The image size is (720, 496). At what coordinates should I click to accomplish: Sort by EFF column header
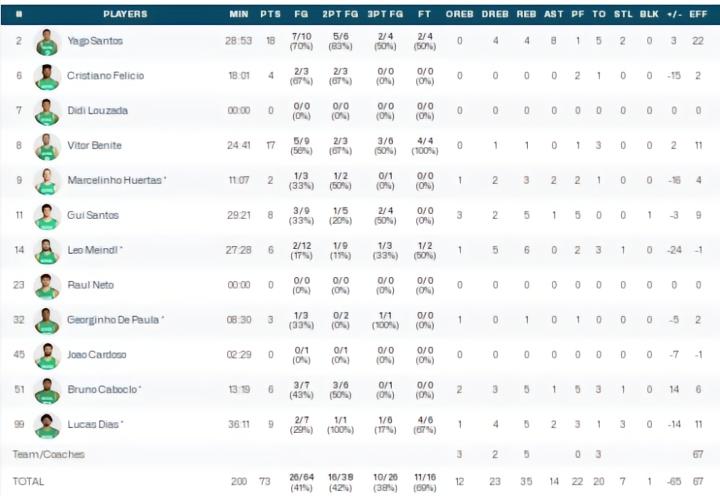coord(698,14)
